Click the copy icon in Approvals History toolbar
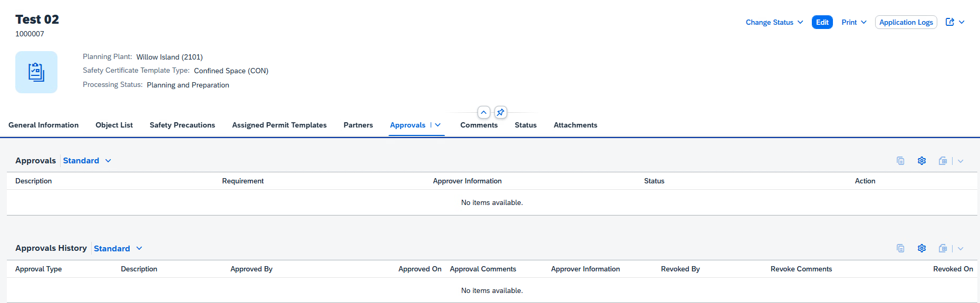Image resolution: width=980 pixels, height=303 pixels. (900, 248)
